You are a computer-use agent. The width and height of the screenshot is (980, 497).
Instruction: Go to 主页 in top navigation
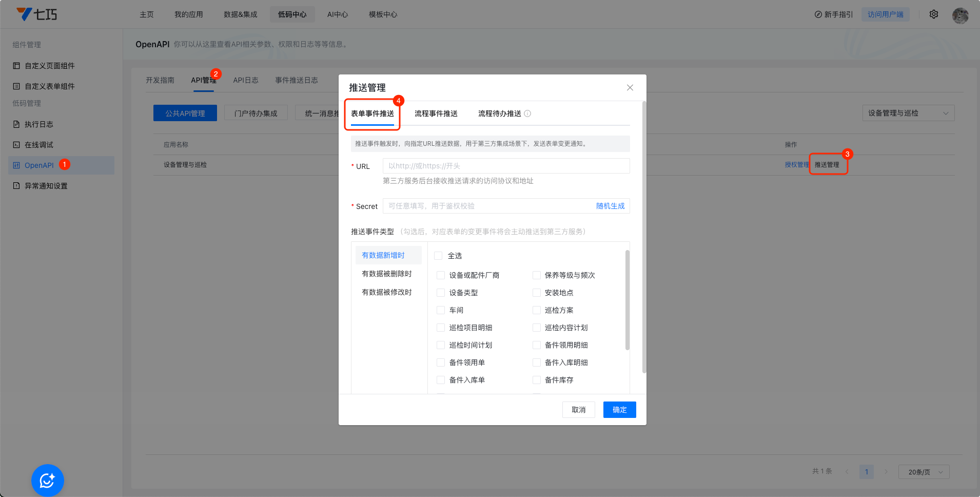147,14
